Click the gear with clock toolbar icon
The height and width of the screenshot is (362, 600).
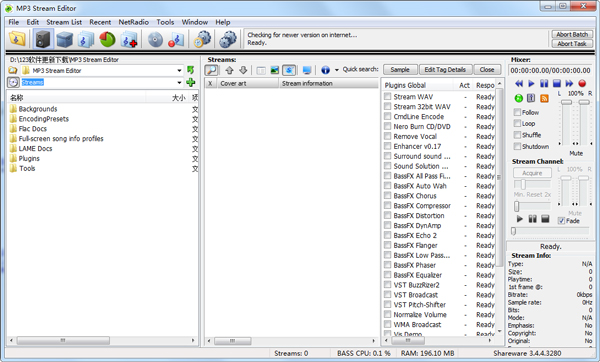tap(202, 39)
